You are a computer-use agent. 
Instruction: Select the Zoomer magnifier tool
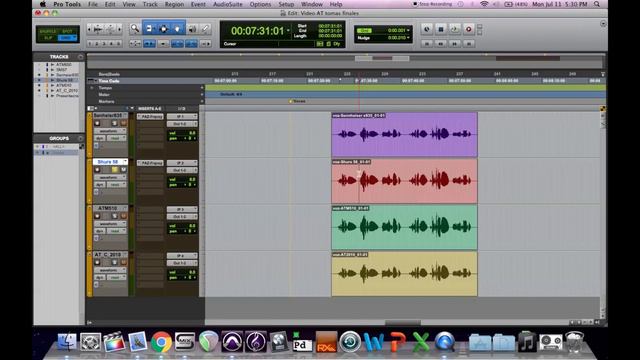click(x=135, y=29)
